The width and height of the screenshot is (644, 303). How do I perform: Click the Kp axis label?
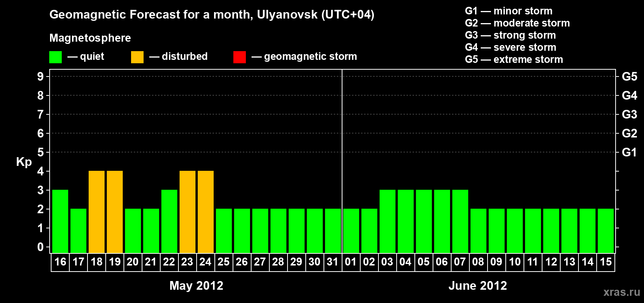[x=24, y=162]
